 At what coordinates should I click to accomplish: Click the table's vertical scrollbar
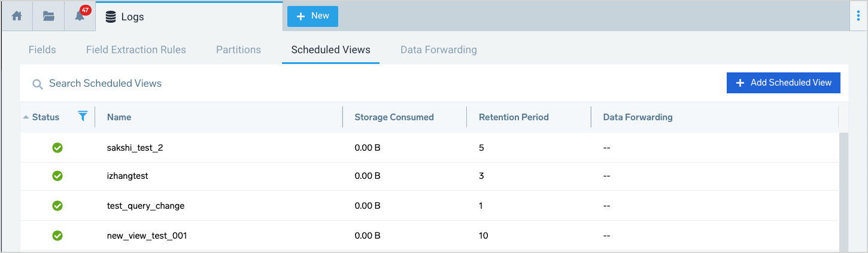(843, 191)
